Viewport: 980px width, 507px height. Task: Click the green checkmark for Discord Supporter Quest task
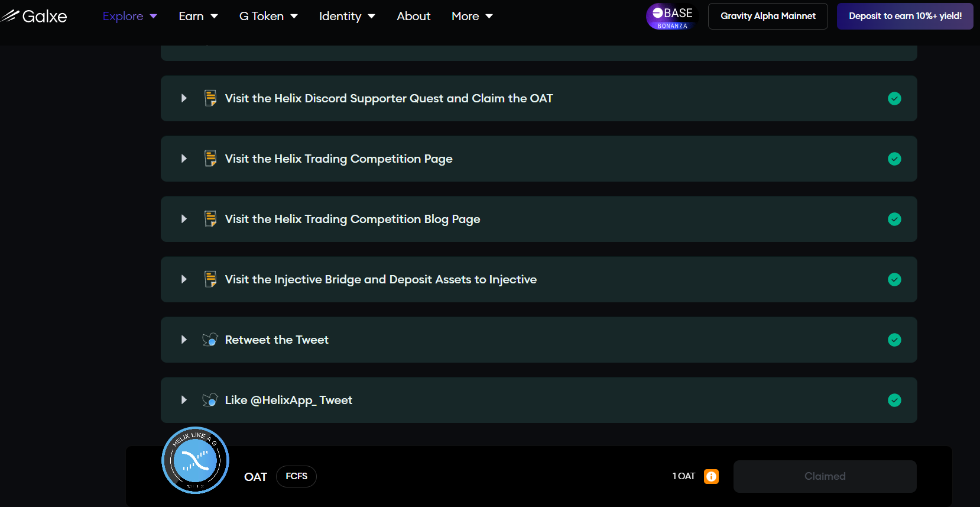(x=894, y=98)
